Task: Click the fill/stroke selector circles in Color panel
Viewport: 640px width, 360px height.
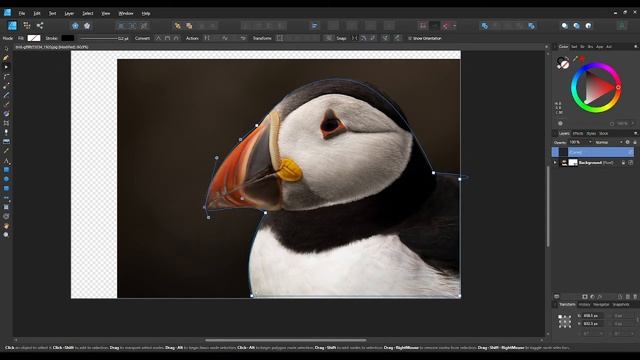Action: coord(562,63)
